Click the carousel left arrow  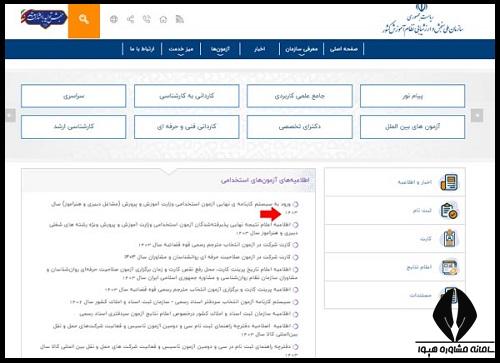coord(11,115)
